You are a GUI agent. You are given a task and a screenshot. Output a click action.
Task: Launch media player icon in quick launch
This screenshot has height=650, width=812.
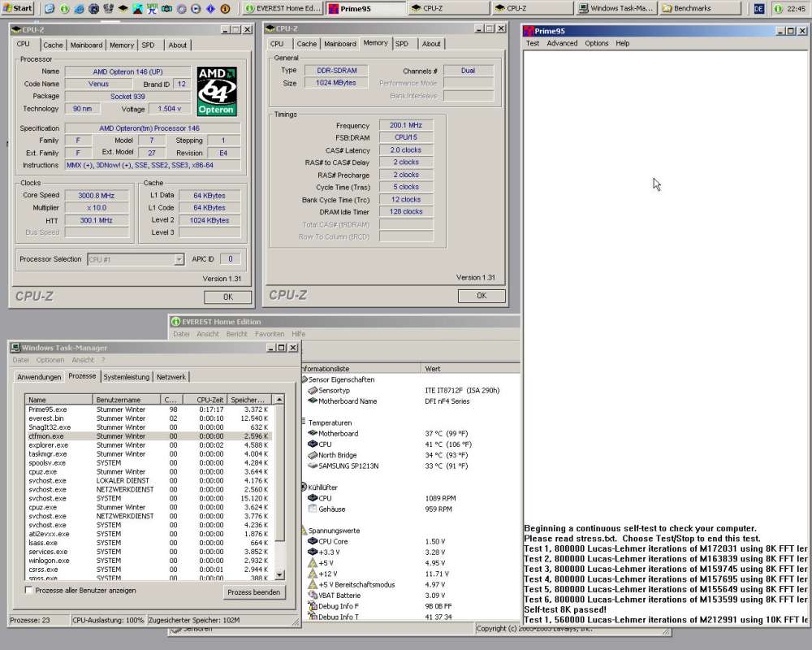tap(196, 8)
